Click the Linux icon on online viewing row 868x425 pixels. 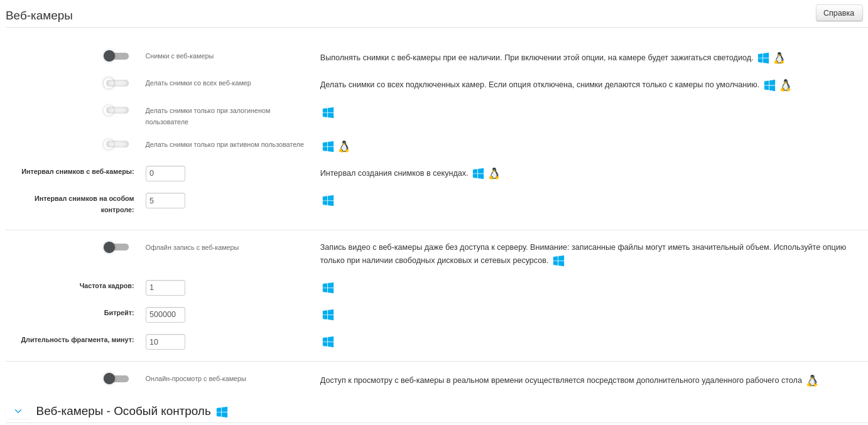coord(812,380)
